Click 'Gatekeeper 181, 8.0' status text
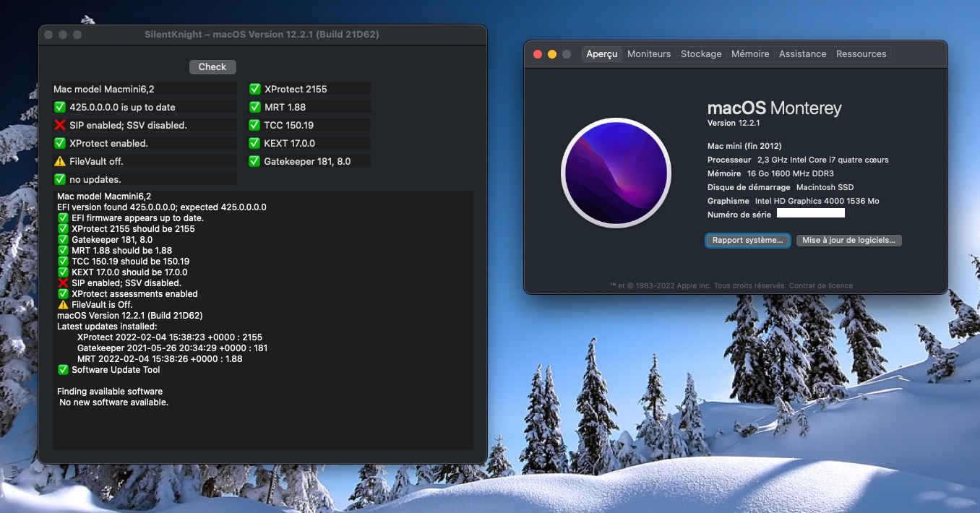 (307, 161)
